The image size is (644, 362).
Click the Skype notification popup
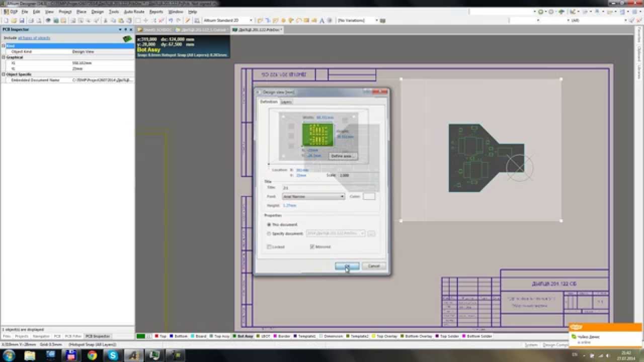[x=605, y=335]
